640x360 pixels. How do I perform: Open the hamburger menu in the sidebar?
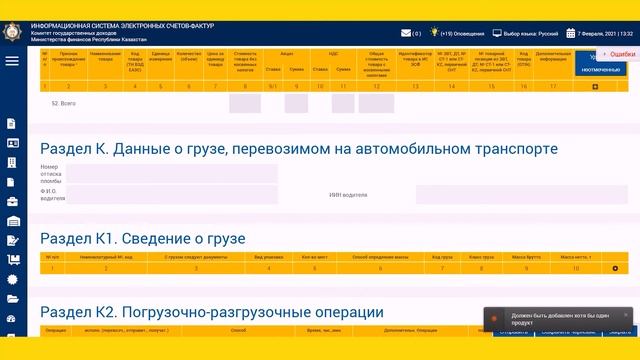point(12,61)
